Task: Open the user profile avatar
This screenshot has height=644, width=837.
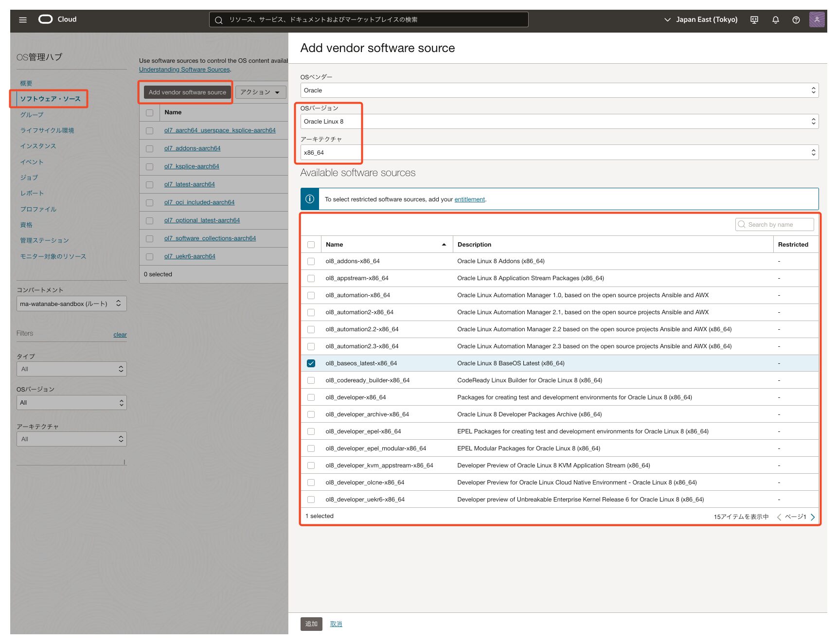Action: point(817,19)
